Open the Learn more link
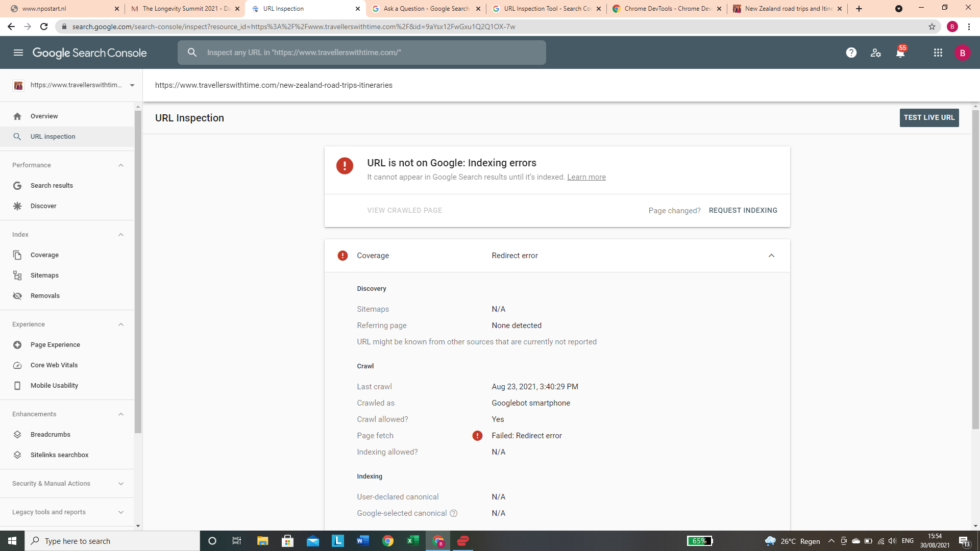980x551 pixels. tap(586, 177)
